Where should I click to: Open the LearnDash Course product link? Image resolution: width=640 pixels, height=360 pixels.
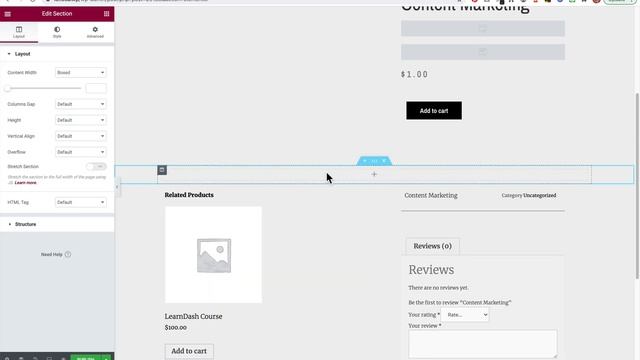coord(193,316)
